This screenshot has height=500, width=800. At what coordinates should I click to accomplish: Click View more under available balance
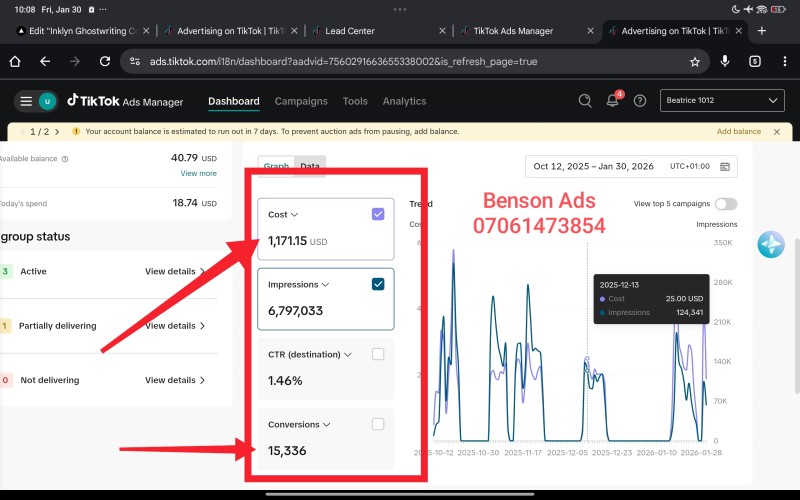coord(198,173)
